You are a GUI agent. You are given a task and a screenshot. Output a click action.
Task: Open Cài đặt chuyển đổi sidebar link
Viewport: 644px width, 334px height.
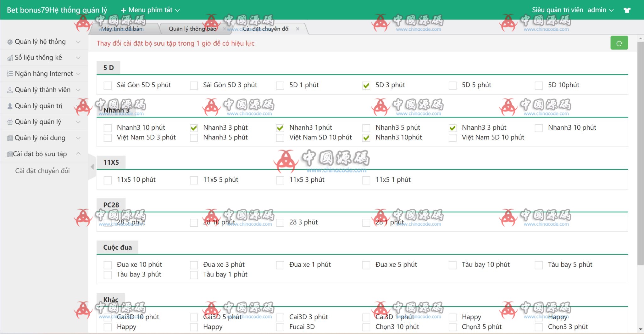pos(42,171)
